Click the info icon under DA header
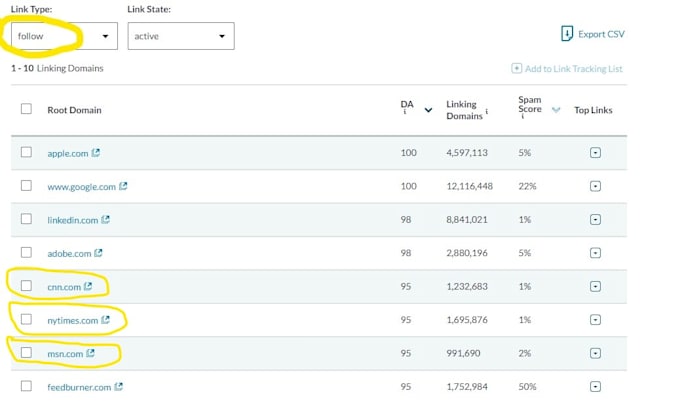Screen dimensions: 680x401 [405, 112]
